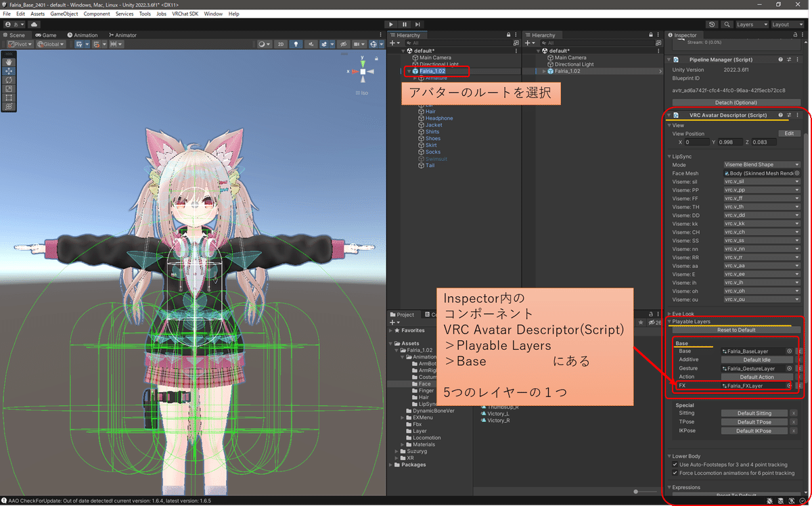Toggle scene audio icon
Screen dimensions: 812x506
point(311,44)
